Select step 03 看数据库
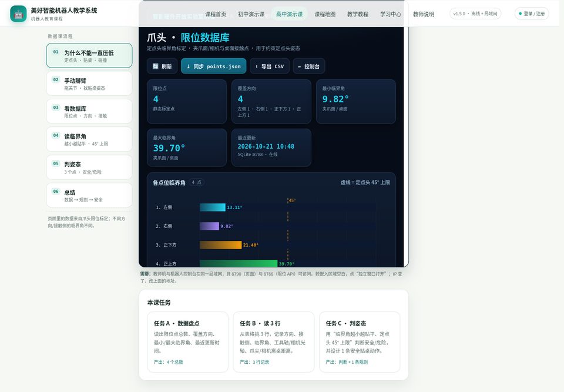Viewport: 564px width, 392px height. tap(89, 111)
